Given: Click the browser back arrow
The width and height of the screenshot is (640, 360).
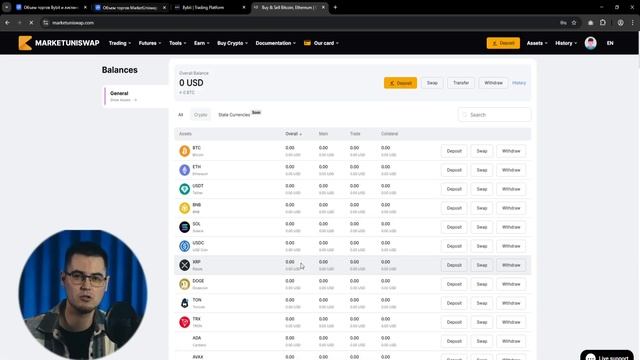Looking at the screenshot, I should pyautogui.click(x=8, y=23).
